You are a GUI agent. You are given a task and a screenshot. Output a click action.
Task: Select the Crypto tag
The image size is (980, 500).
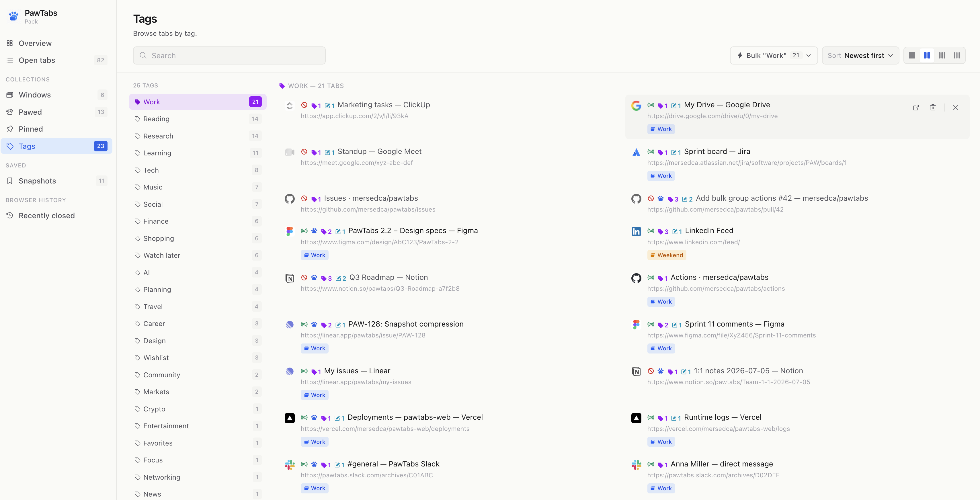198,409
